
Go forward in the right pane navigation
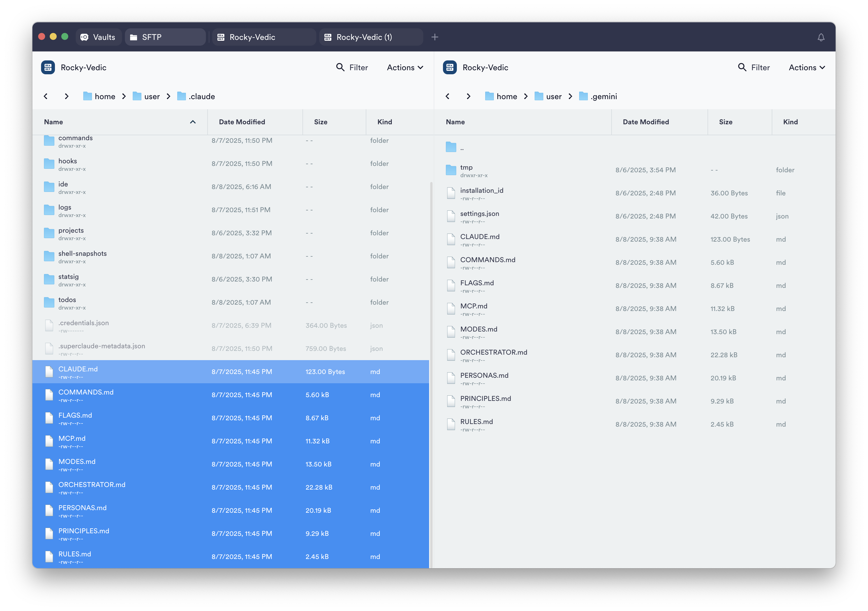[468, 96]
